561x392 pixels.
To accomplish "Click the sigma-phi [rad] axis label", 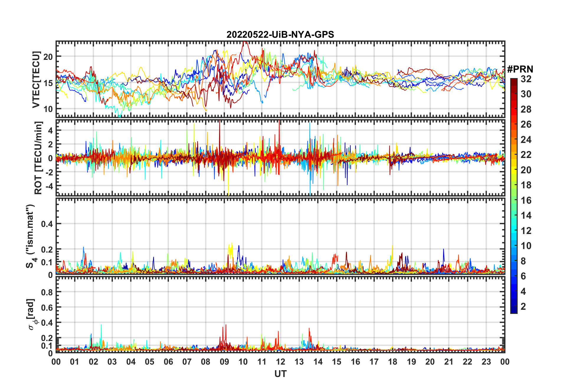I will (x=32, y=314).
